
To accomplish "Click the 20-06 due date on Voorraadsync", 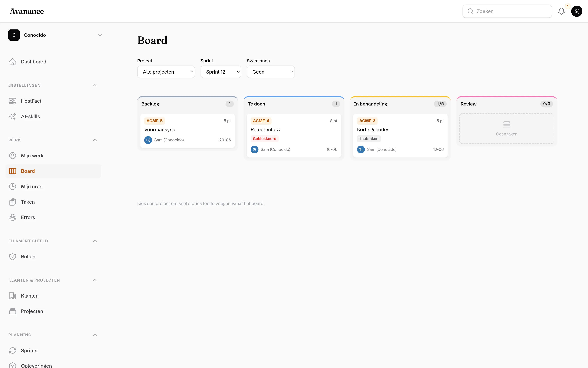I will [225, 140].
